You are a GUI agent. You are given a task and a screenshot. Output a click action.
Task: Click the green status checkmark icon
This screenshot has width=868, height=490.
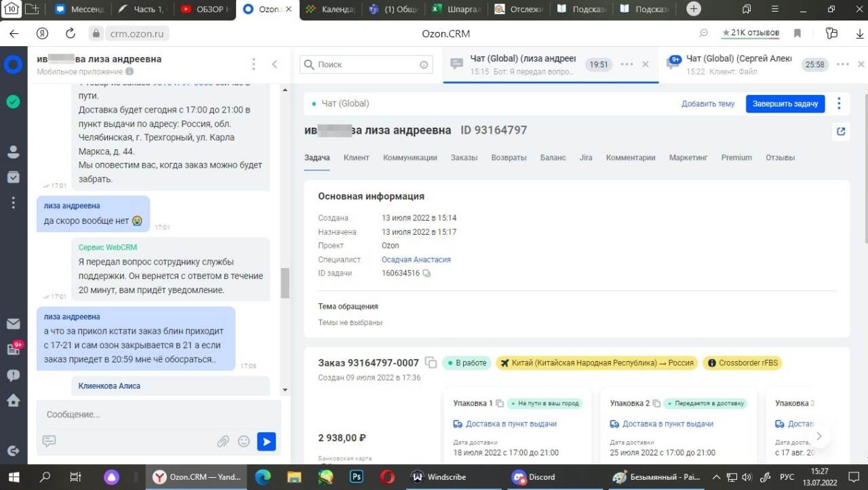click(x=13, y=102)
